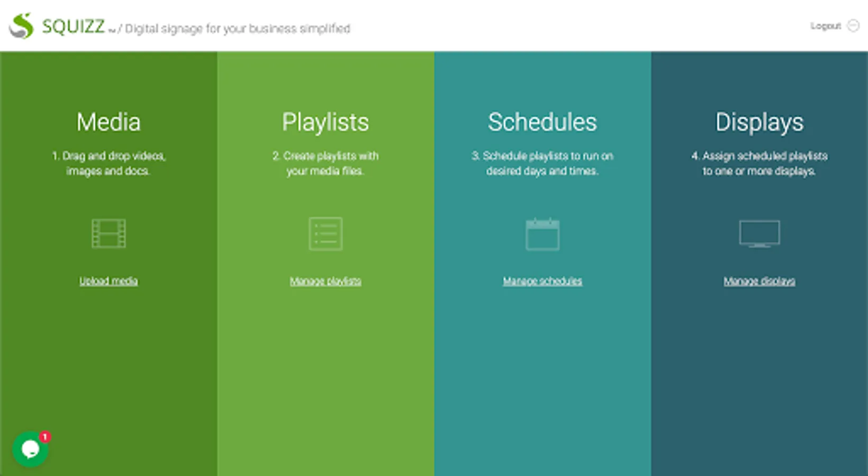The width and height of the screenshot is (868, 476).
Task: Open the chat bubble widget
Action: [x=30, y=450]
